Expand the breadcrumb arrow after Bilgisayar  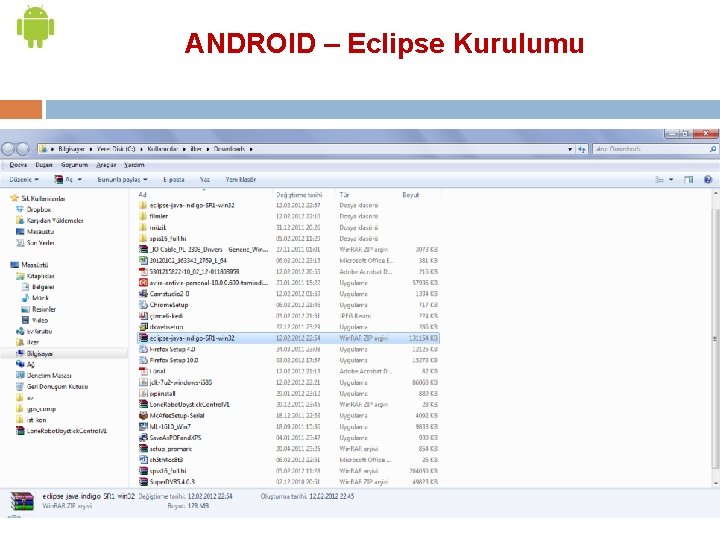91,149
